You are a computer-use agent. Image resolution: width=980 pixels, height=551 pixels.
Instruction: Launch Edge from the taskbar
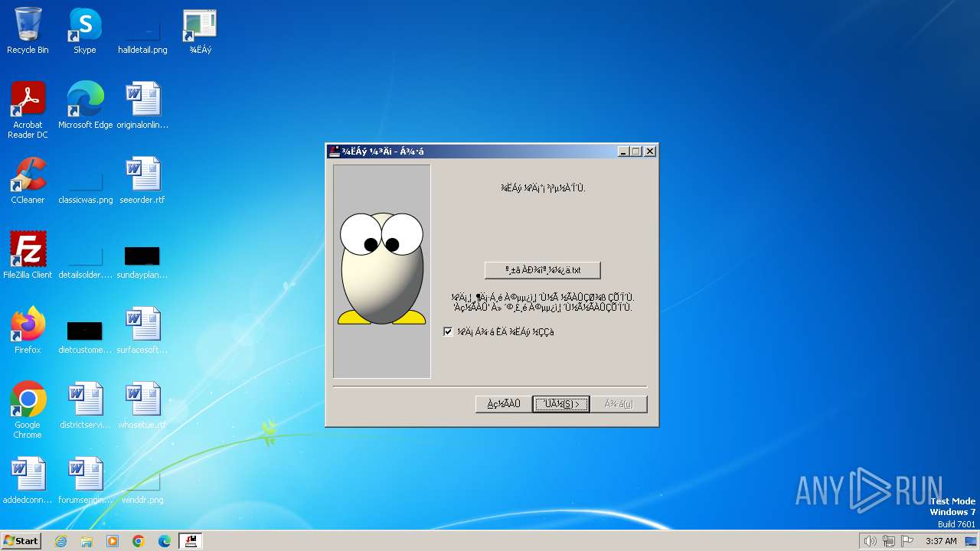pyautogui.click(x=165, y=541)
